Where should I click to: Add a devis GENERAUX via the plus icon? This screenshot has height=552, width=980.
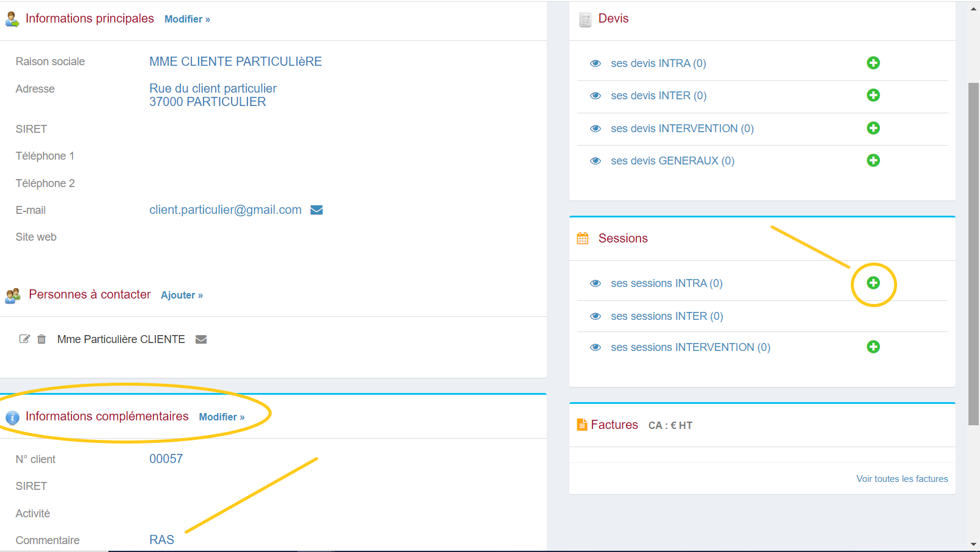pyautogui.click(x=874, y=160)
